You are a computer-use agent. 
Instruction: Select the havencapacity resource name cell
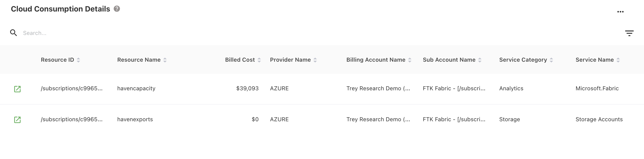[x=136, y=88]
